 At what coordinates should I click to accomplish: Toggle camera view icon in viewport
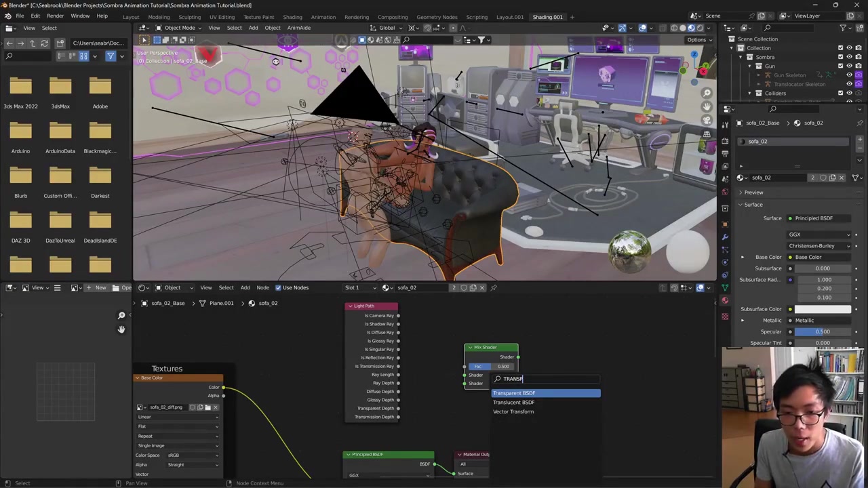(x=707, y=120)
